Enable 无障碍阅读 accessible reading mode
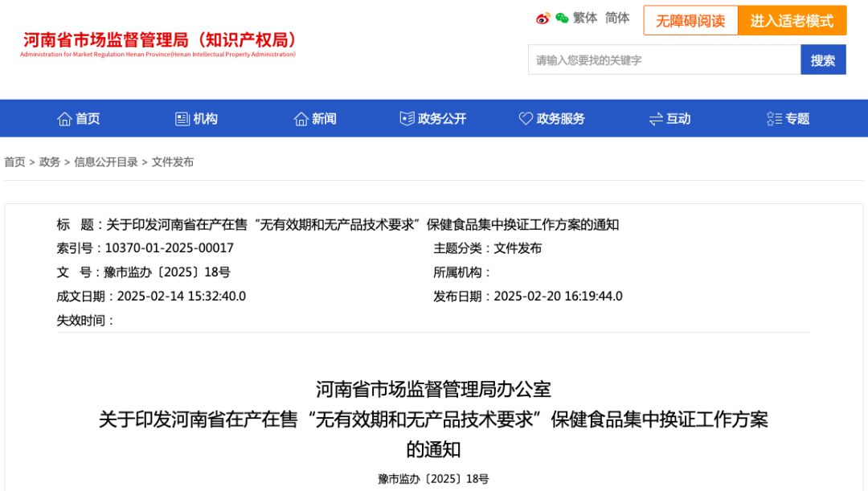 point(690,20)
